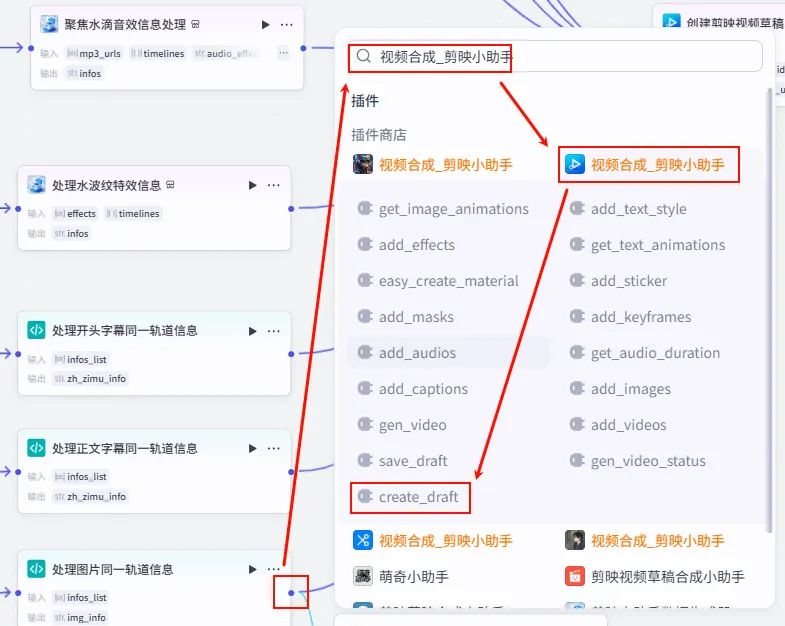Choose the add_audios tool
This screenshot has height=626, width=785.
click(407, 353)
